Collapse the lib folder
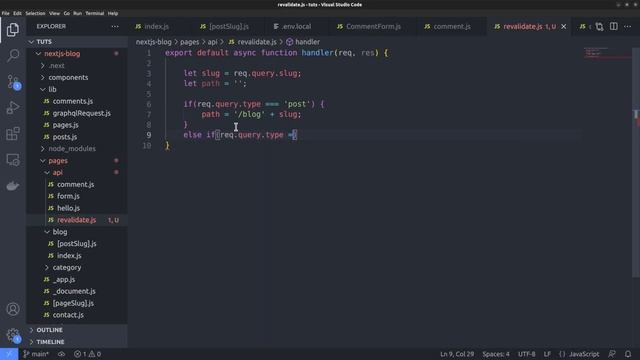 77,89
